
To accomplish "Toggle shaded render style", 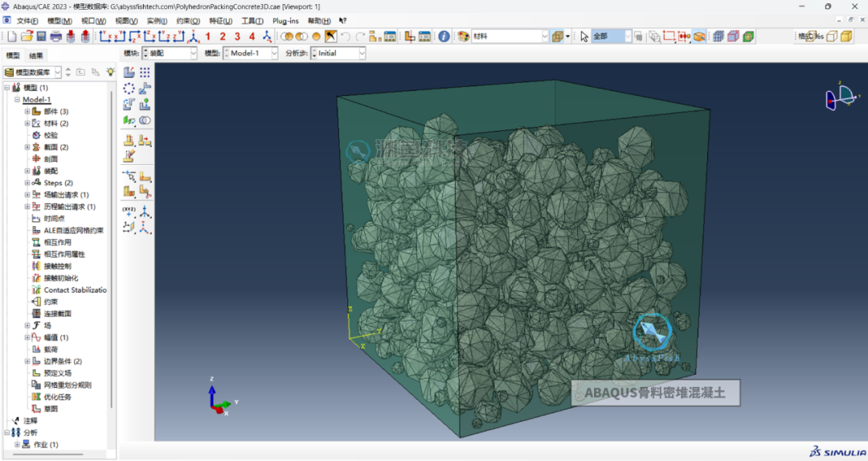I will point(846,36).
